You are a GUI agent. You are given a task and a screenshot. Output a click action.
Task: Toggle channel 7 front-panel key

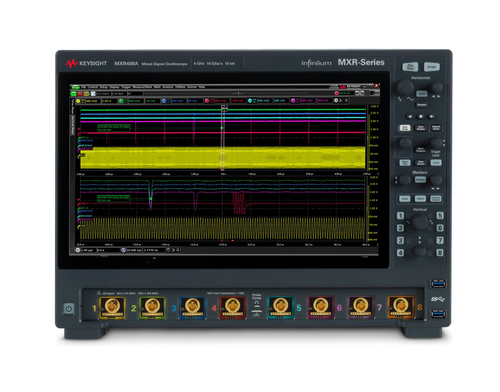(440, 240)
